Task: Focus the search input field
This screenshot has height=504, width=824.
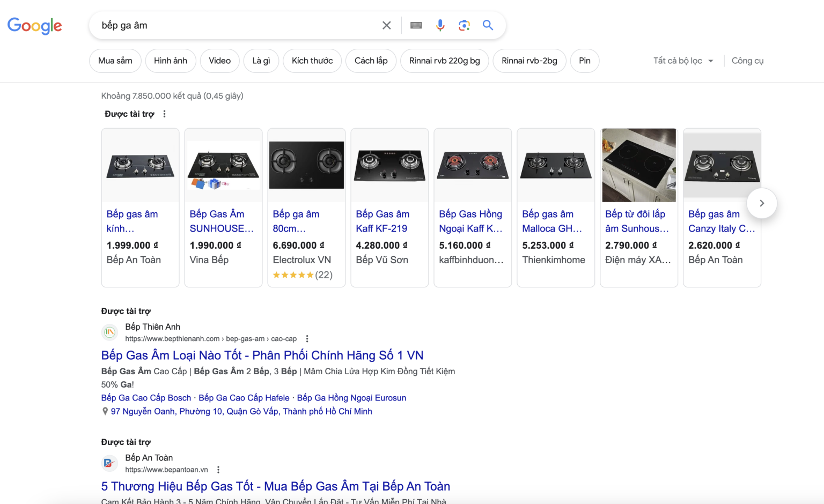Action: click(x=236, y=25)
